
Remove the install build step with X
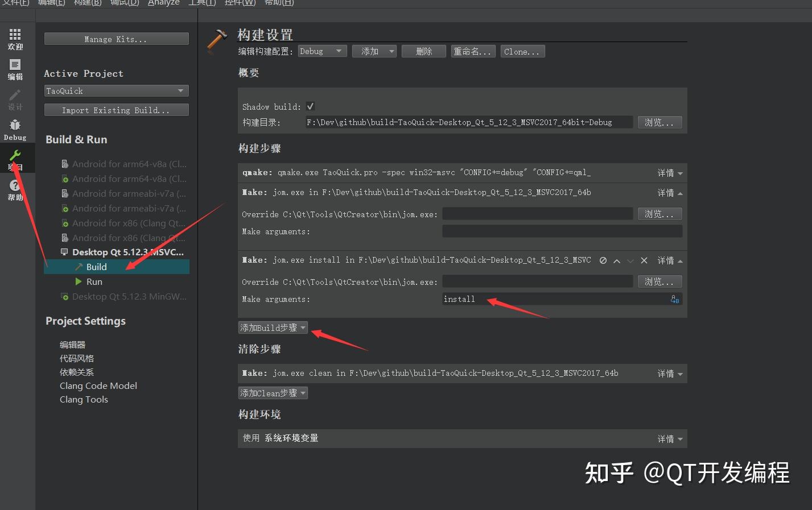coord(644,260)
